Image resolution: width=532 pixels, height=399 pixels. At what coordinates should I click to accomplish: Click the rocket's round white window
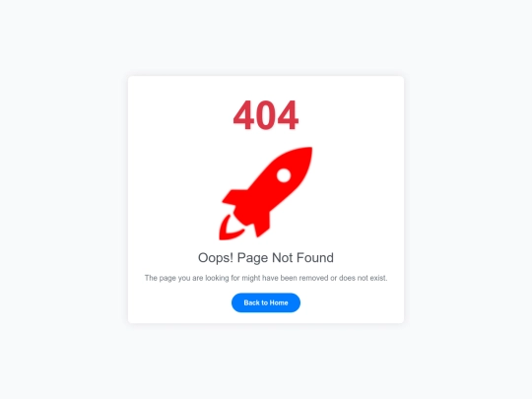pos(284,175)
